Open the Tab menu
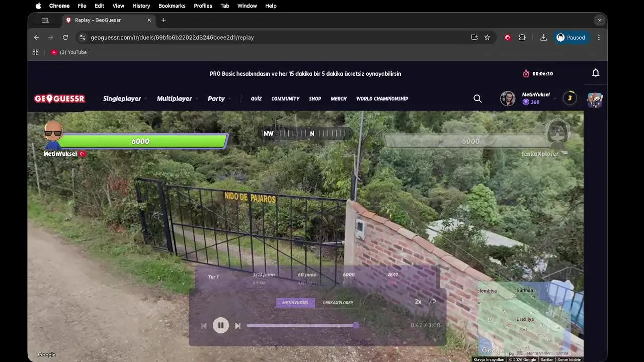The image size is (644, 362). click(x=225, y=6)
